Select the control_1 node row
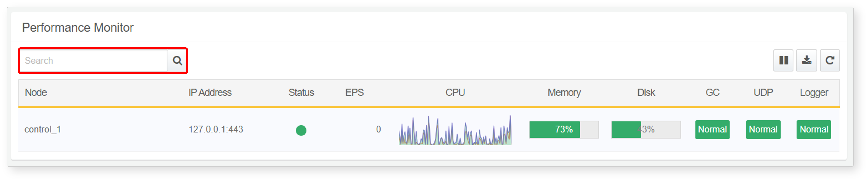The image size is (868, 181). (429, 130)
